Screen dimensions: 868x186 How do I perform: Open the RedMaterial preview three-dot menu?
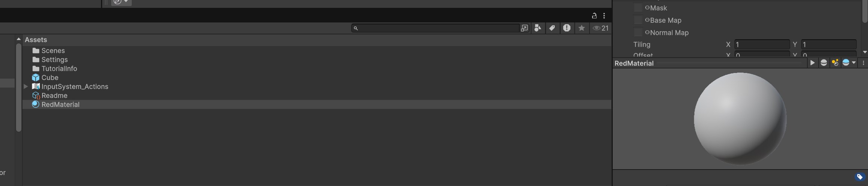pos(864,63)
